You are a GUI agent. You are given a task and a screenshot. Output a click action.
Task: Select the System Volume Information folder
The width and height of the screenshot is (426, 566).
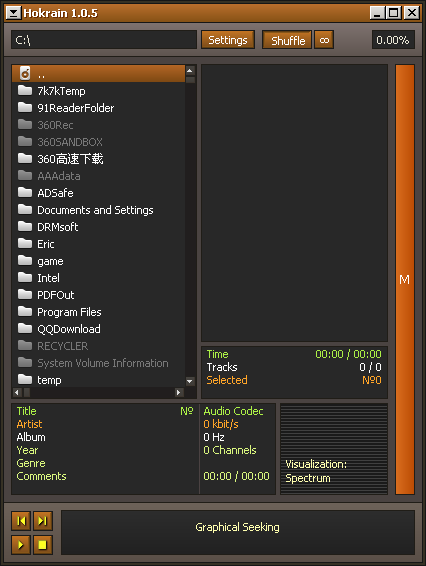pos(98,363)
